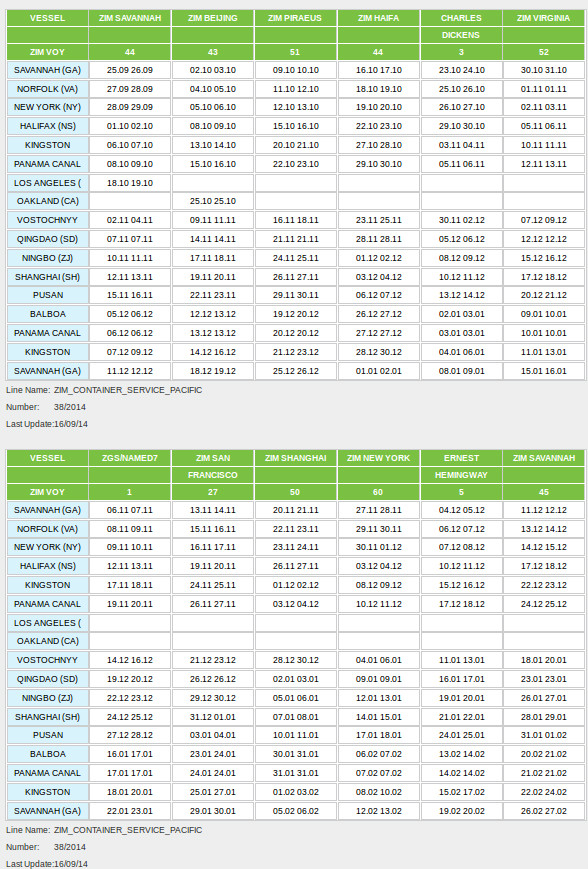
Task: Select the HALIFAX (NS) label in second table
Action: [x=47, y=566]
